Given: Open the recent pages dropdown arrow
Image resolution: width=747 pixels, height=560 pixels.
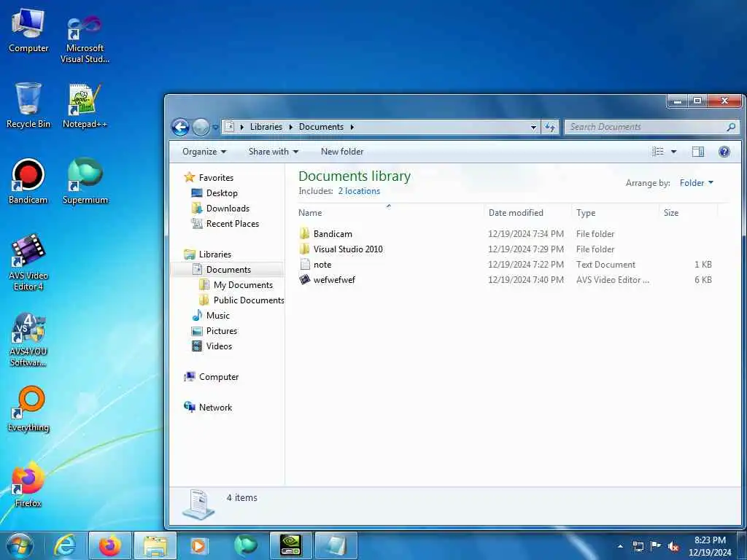Looking at the screenshot, I should (215, 127).
